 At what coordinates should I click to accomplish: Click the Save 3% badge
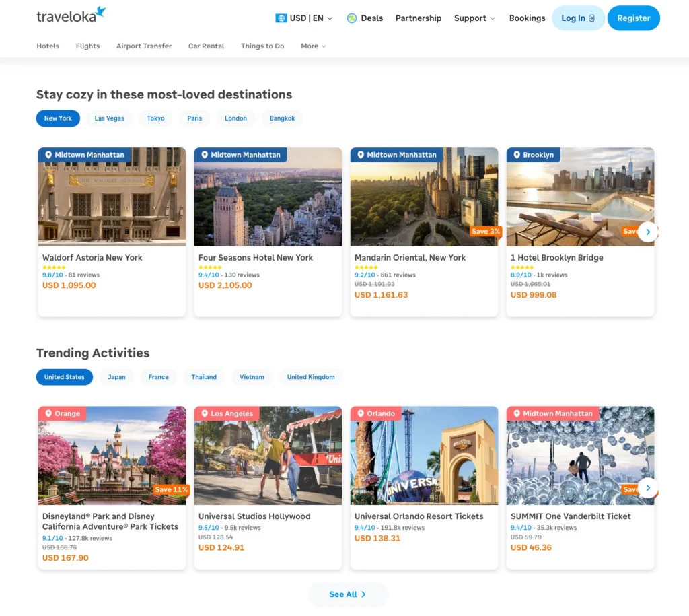[486, 232]
